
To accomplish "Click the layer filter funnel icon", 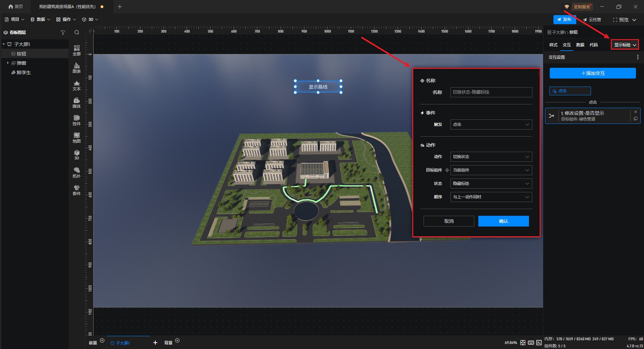I will (63, 33).
